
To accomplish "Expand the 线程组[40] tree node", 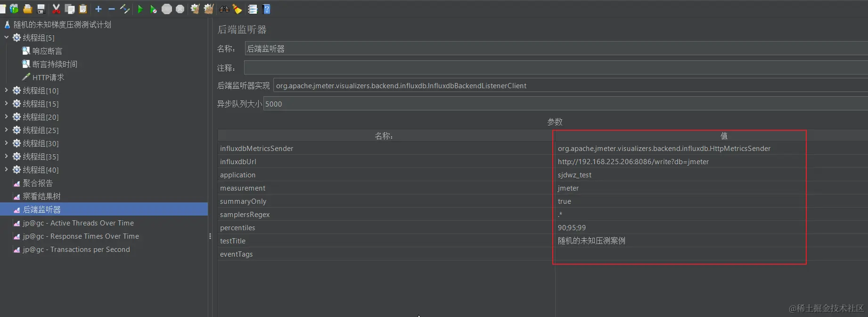I will pyautogui.click(x=6, y=169).
